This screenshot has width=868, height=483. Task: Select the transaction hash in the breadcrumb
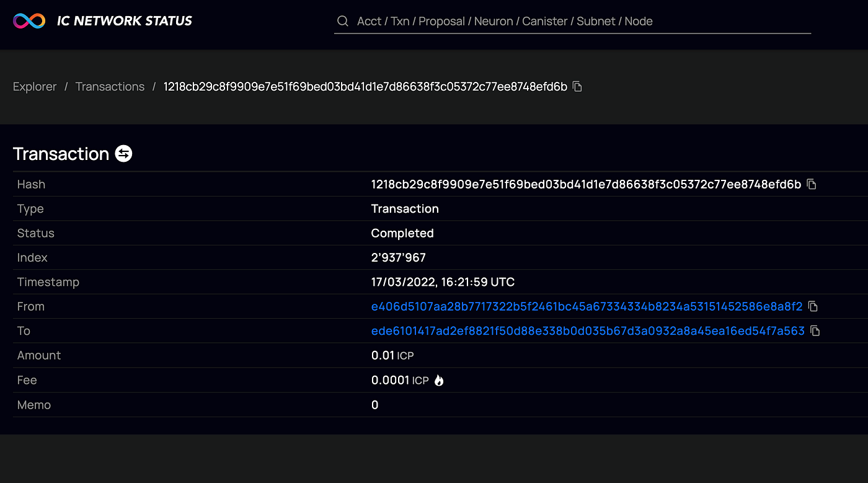[365, 86]
